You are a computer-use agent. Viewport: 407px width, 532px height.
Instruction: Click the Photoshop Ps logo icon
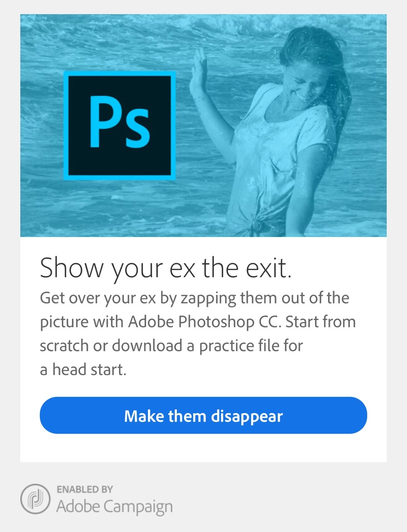pyautogui.click(x=120, y=126)
